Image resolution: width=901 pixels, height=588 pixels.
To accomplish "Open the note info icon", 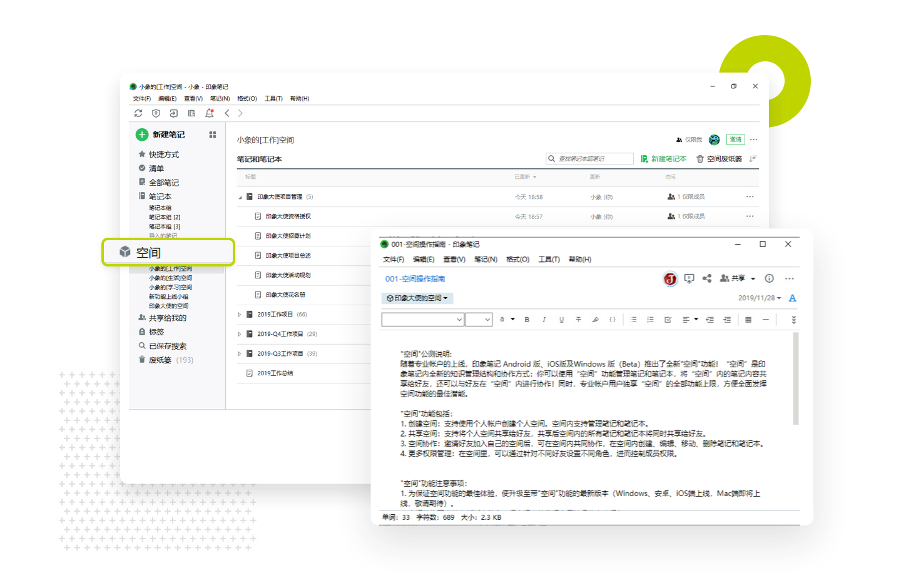I will (770, 278).
